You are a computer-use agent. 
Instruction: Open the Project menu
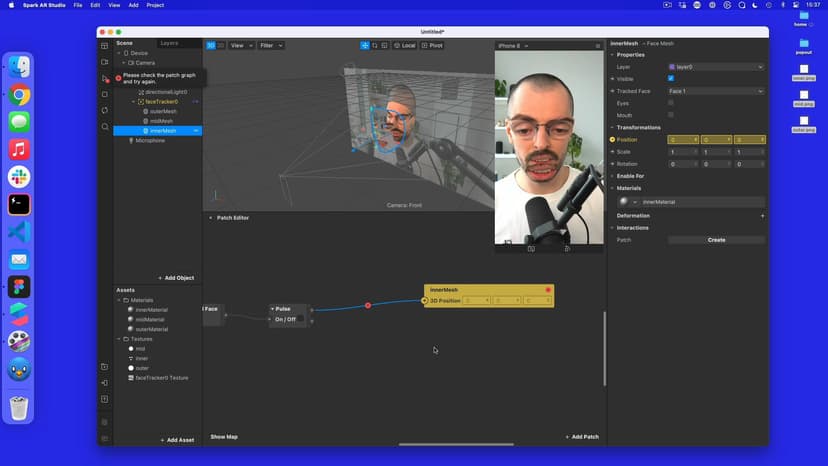coord(155,5)
